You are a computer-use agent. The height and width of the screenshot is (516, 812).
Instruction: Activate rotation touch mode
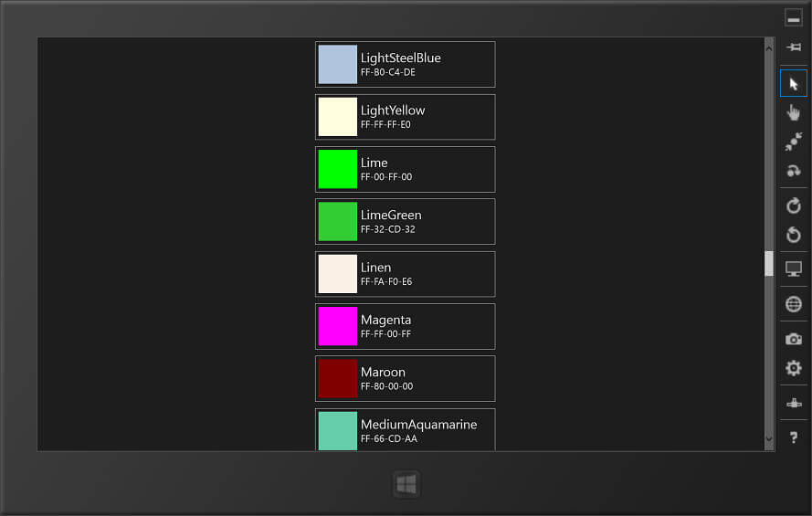tap(794, 170)
